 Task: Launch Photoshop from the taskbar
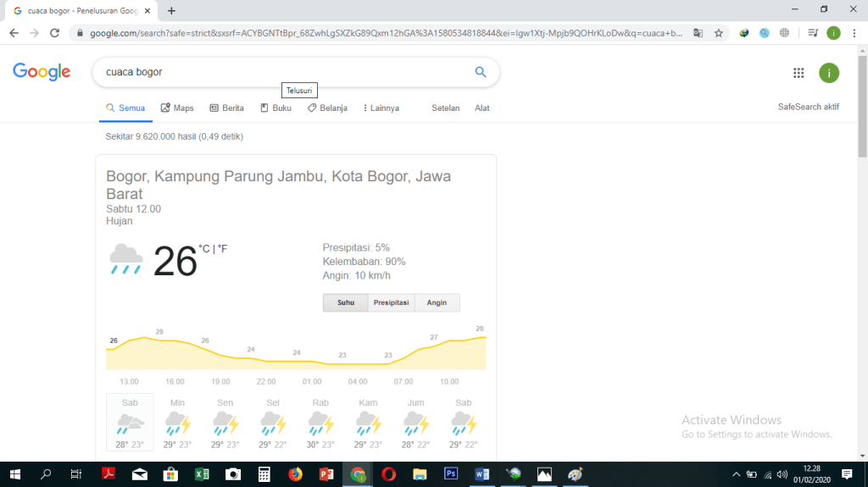click(x=451, y=473)
